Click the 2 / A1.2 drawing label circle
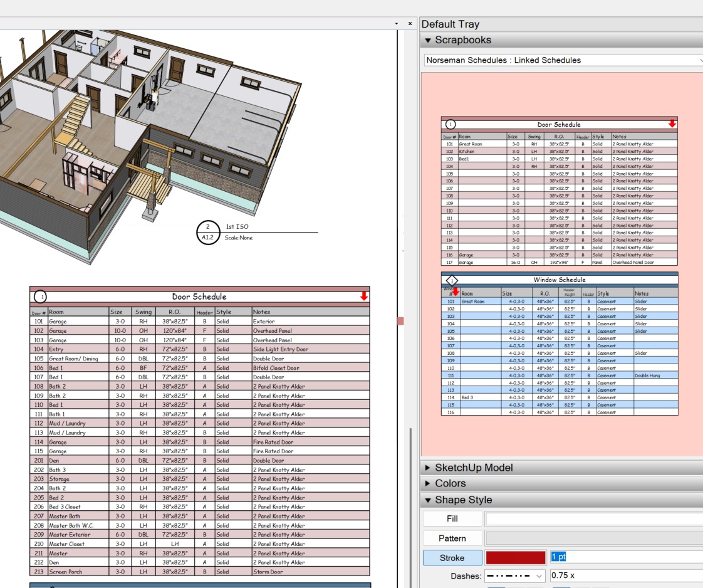Image resolution: width=703 pixels, height=588 pixels. tap(207, 233)
